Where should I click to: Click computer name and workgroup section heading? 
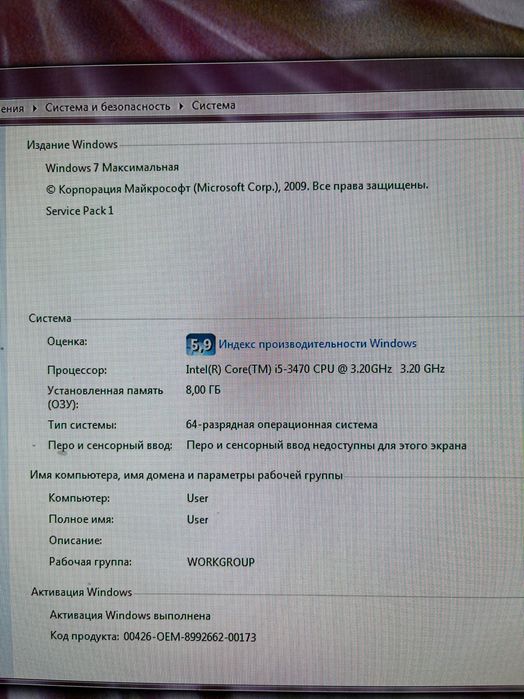186,475
